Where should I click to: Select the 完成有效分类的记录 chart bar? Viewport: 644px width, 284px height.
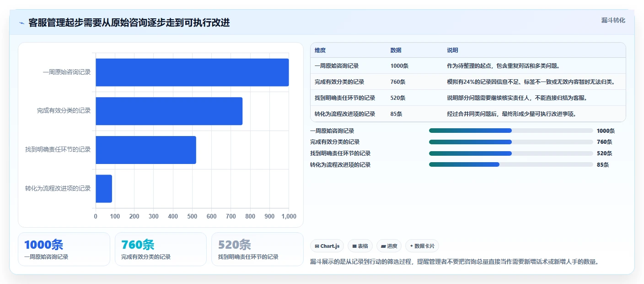169,111
